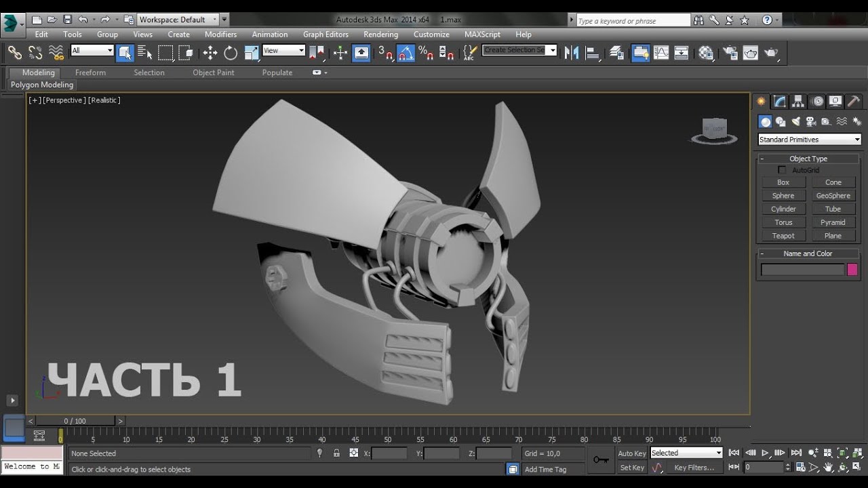
Task: Open the Modify panel tab
Action: point(780,102)
